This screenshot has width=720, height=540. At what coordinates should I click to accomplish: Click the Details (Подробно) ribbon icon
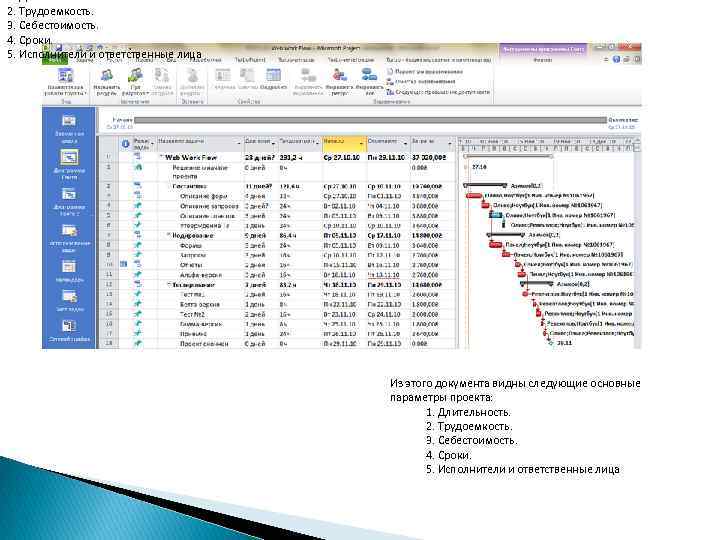273,76
